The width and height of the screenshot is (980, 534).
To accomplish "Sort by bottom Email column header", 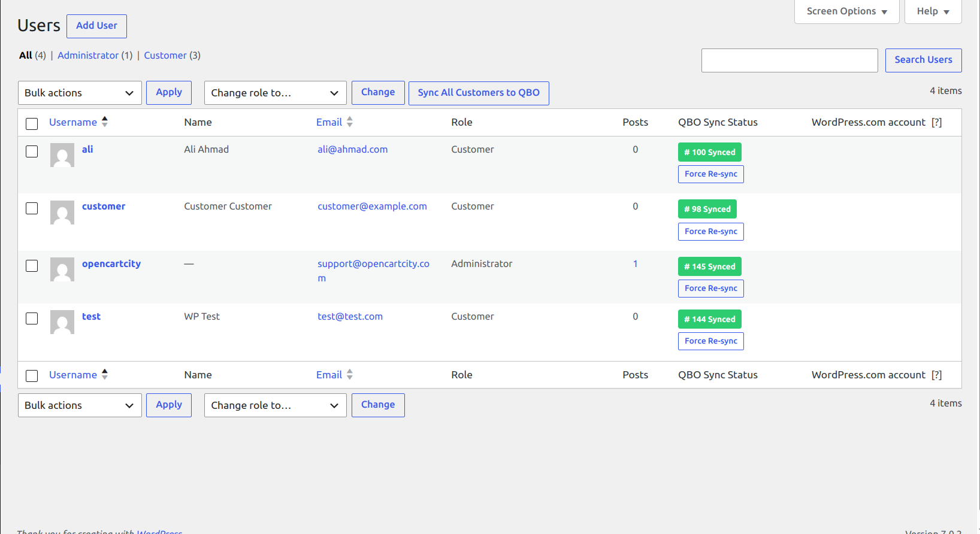I will [x=329, y=375].
